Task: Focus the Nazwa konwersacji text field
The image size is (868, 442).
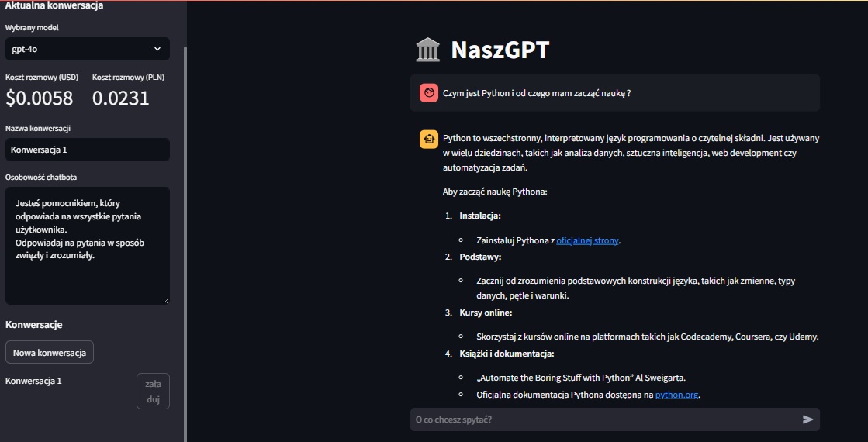Action: (x=87, y=150)
